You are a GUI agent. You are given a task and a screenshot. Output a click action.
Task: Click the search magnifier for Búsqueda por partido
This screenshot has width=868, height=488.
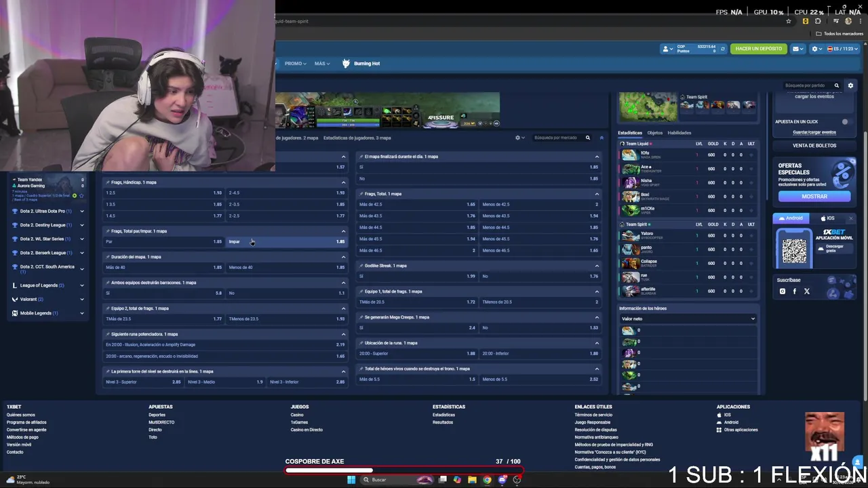coord(836,85)
